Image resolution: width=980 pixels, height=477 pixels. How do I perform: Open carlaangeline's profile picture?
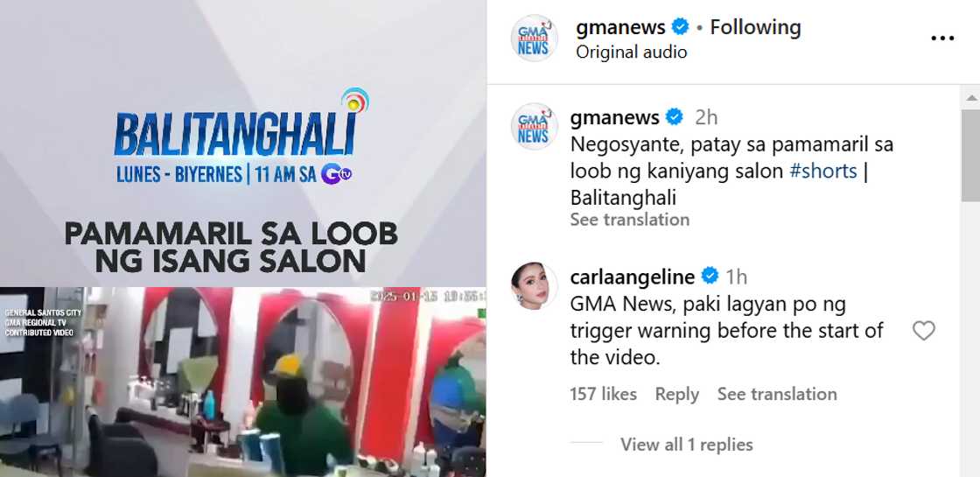point(533,285)
